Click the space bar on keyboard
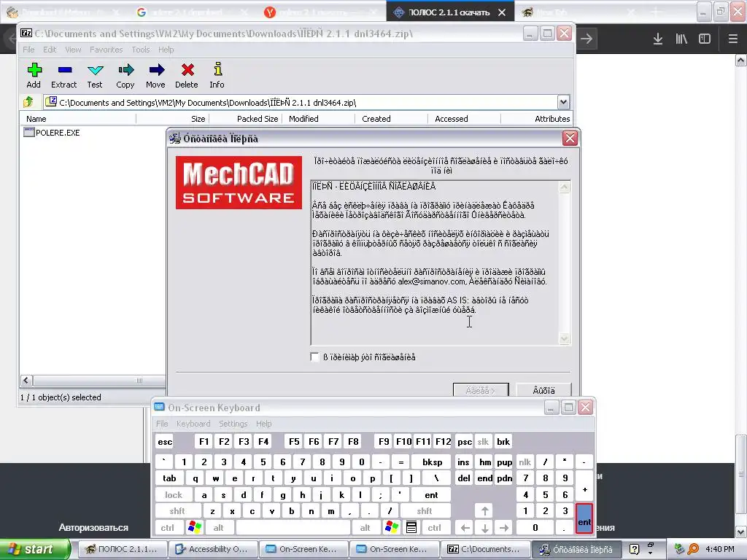The height and width of the screenshot is (560, 747). pos(293,528)
